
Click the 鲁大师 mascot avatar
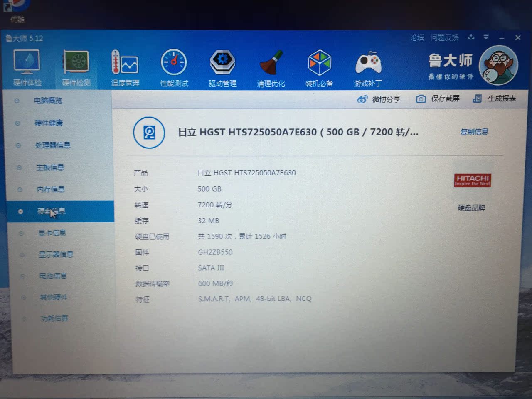pos(498,65)
